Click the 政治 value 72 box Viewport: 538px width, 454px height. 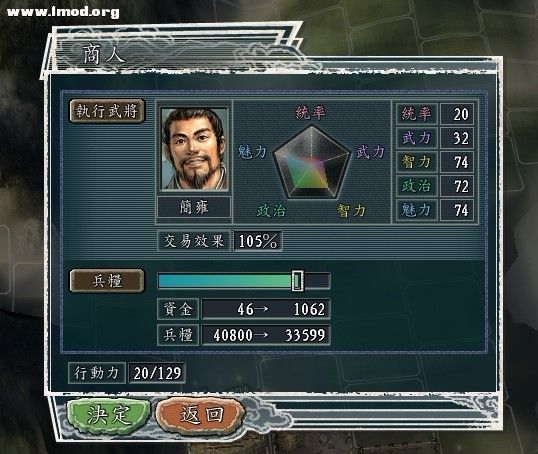tap(457, 186)
